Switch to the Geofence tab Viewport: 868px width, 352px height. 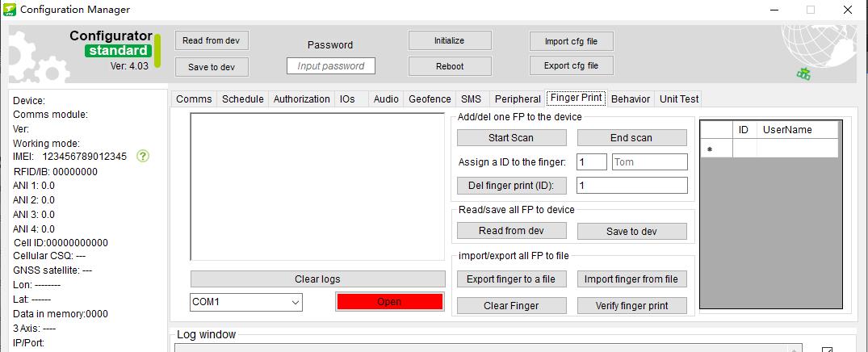tap(430, 99)
